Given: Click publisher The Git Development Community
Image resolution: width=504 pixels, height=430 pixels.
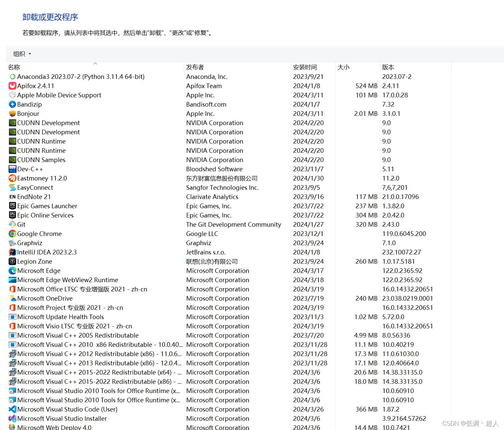Looking at the screenshot, I should 234,224.
